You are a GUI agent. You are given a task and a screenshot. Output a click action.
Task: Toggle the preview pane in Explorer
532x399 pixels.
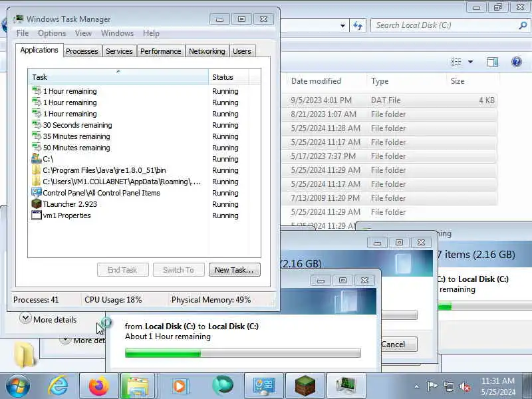point(492,62)
